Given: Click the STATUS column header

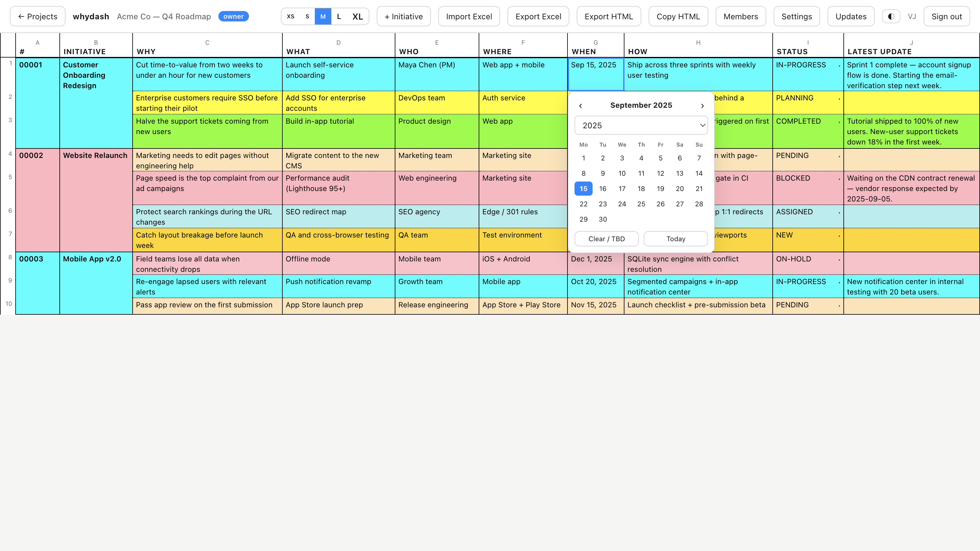Looking at the screenshot, I should [808, 46].
